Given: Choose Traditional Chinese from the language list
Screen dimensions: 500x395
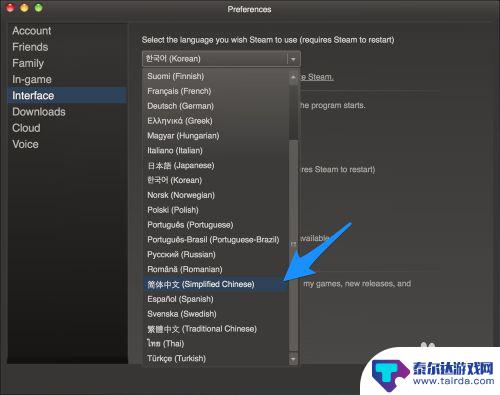Looking at the screenshot, I should click(216, 329).
